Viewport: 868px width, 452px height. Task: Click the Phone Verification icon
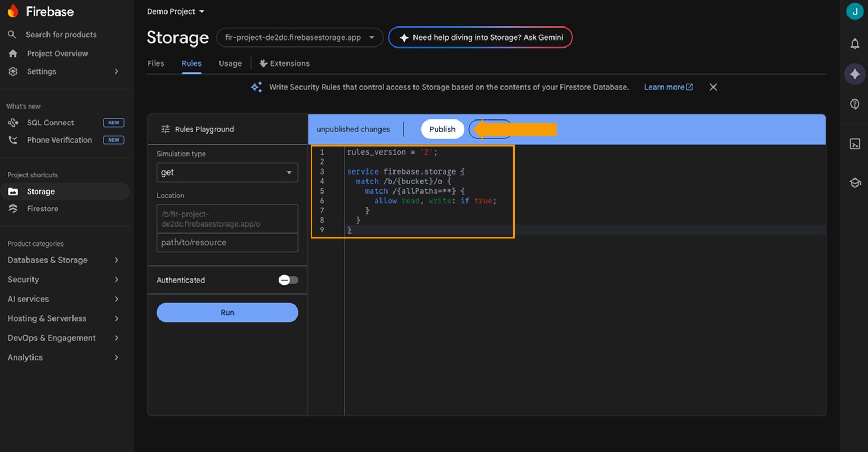13,140
